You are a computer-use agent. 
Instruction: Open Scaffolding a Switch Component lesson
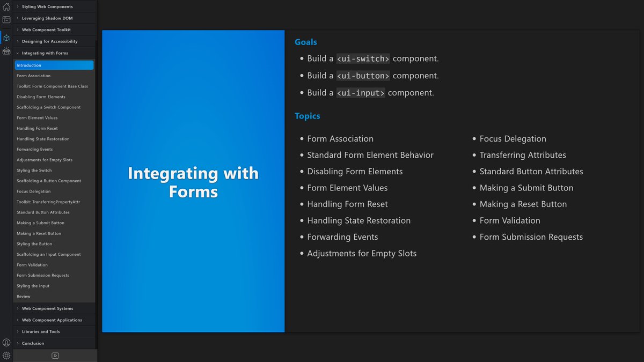(x=54, y=107)
